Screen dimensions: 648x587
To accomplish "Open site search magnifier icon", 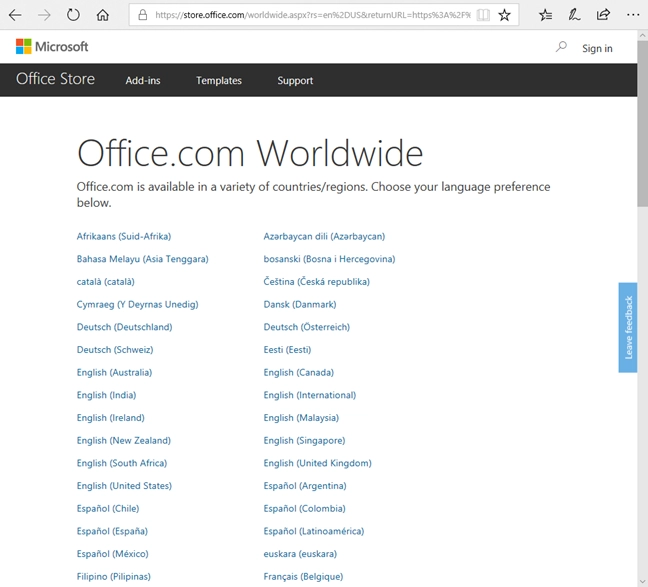I will click(561, 47).
